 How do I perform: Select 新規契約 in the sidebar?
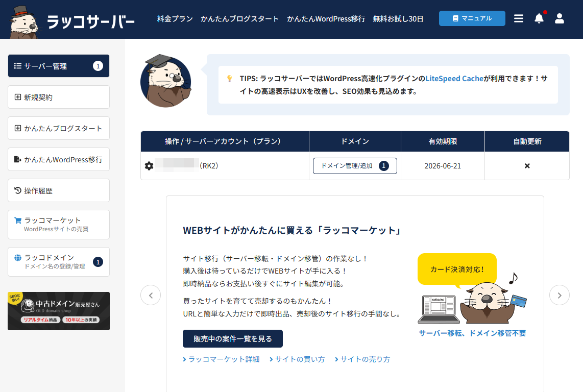[x=59, y=97]
